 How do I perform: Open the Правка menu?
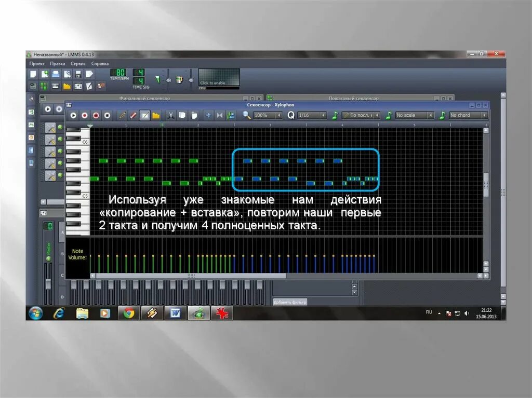tap(57, 63)
